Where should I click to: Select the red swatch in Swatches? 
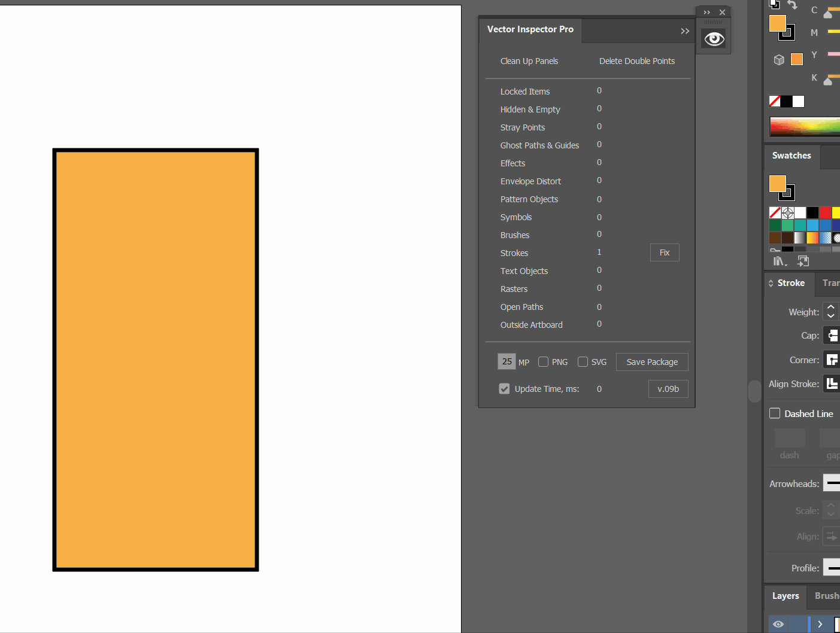pos(825,212)
